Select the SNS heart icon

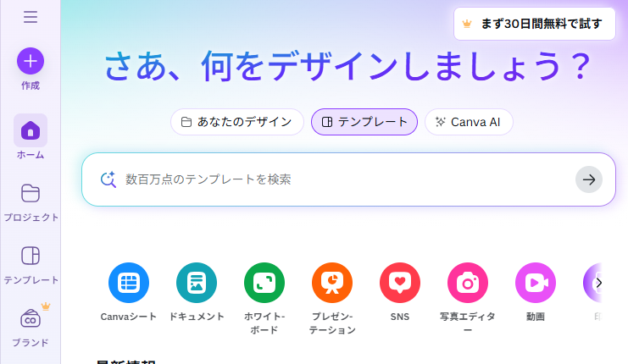coord(400,283)
